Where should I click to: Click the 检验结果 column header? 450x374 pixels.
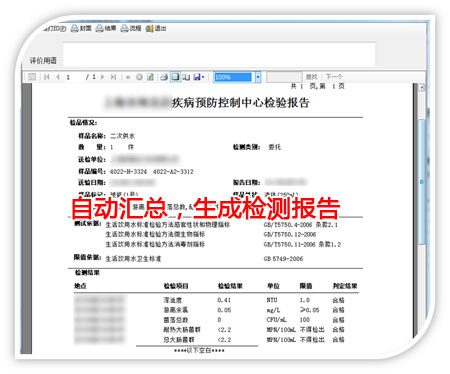coord(230,286)
